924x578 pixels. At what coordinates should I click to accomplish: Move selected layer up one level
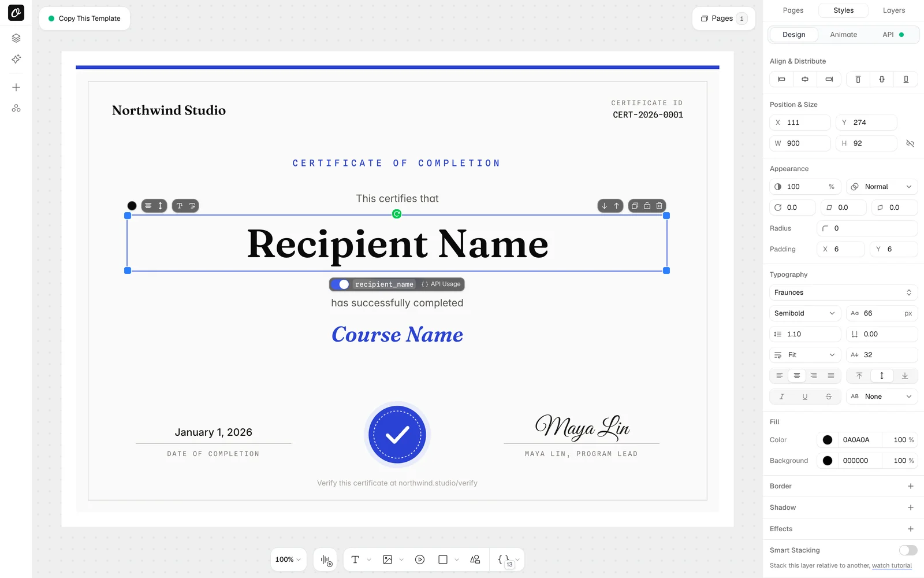click(x=616, y=206)
